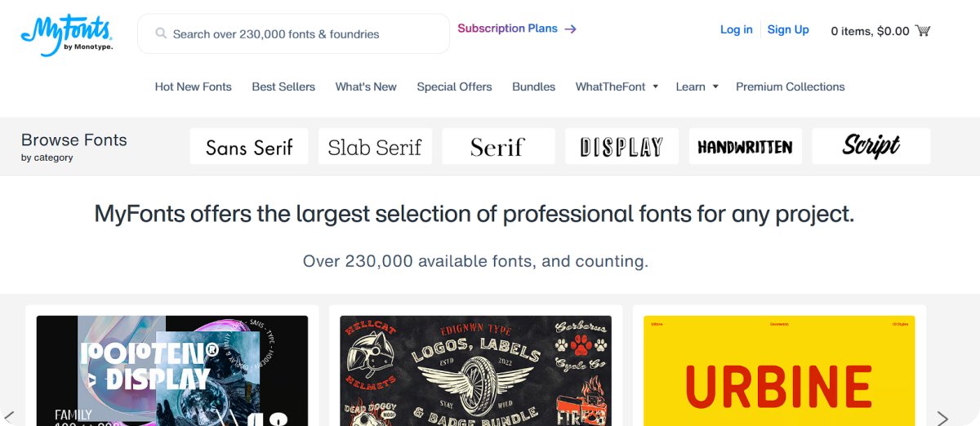Click the MyFonts logo
This screenshot has height=426, width=980.
click(66, 33)
